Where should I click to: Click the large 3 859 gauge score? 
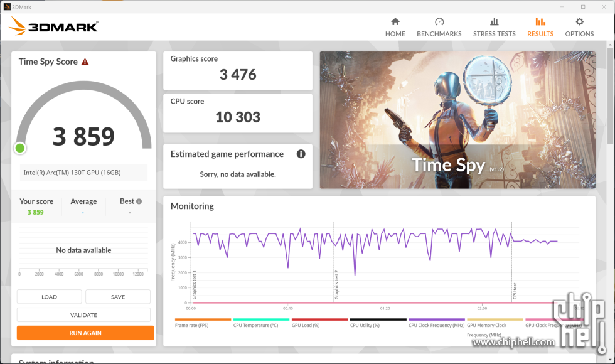pos(83,137)
